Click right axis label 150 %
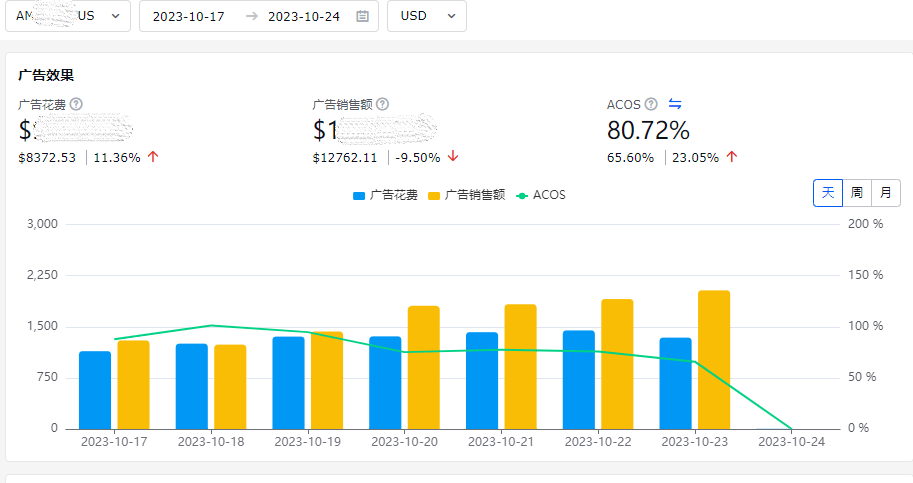 click(865, 275)
